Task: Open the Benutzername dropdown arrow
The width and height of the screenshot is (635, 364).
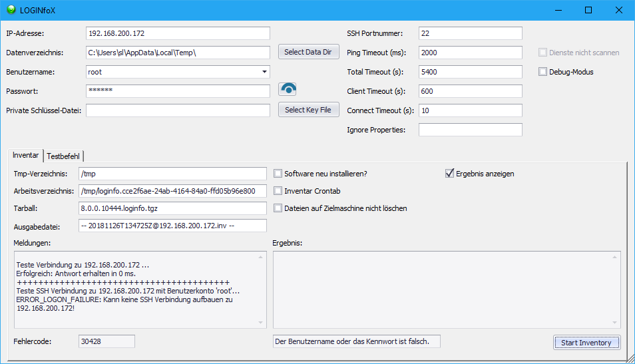Action: pos(264,72)
